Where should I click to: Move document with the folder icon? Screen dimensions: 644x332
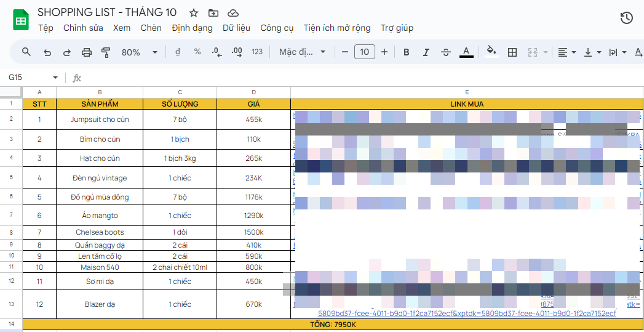213,13
